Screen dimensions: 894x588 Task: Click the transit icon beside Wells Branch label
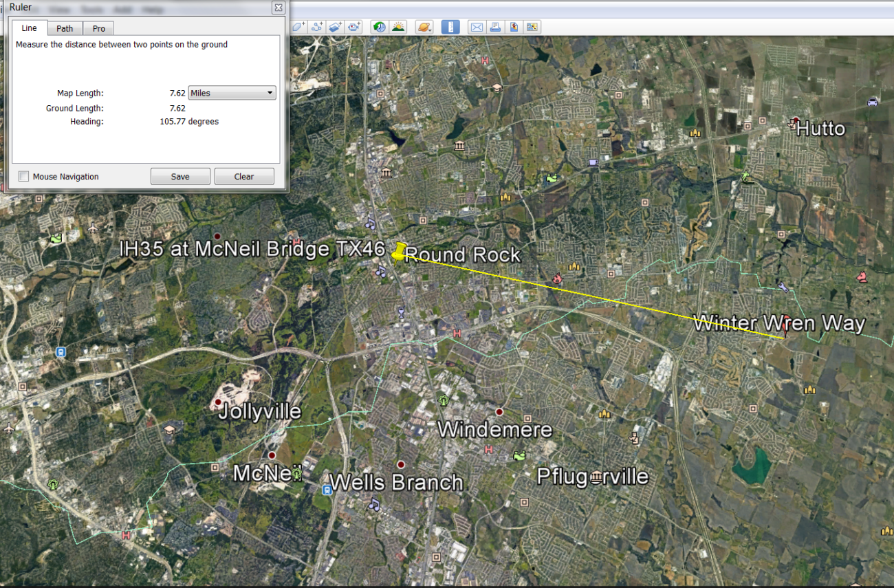click(327, 489)
